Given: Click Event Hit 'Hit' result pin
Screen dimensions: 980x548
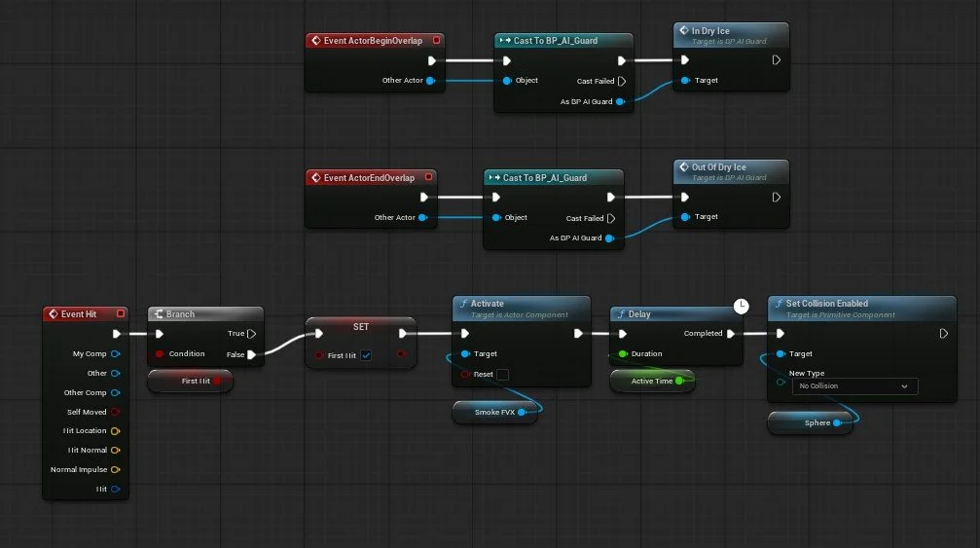Looking at the screenshot, I should 115,489.
